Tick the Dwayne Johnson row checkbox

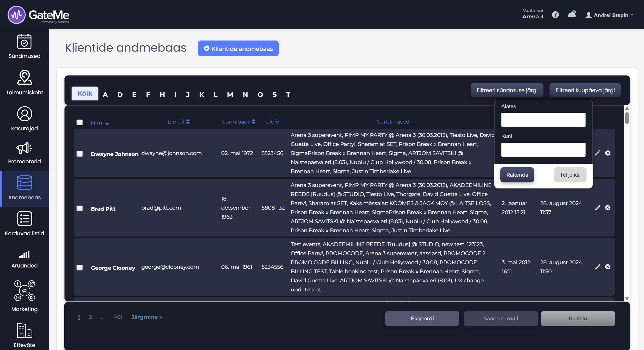pyautogui.click(x=80, y=154)
